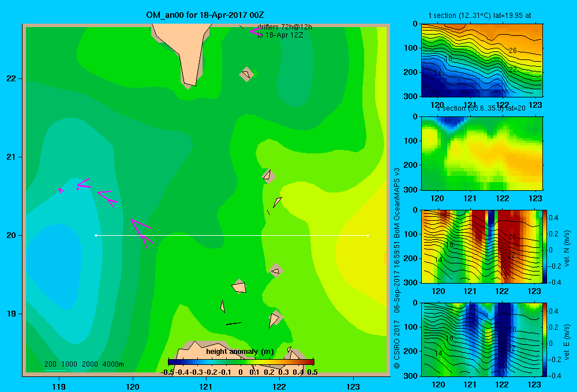577x392 pixels.
Task: Click the s section lat=20 title
Action: coord(481,108)
